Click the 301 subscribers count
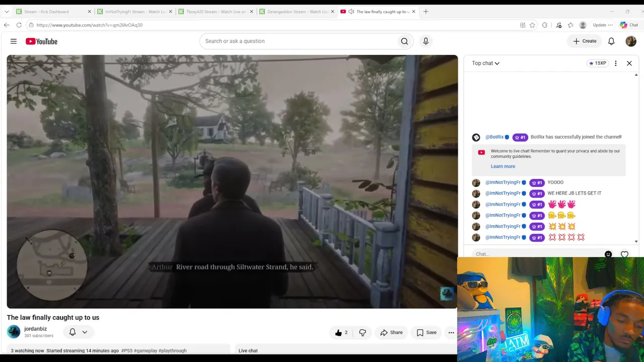The width and height of the screenshot is (644, 362). [39, 336]
